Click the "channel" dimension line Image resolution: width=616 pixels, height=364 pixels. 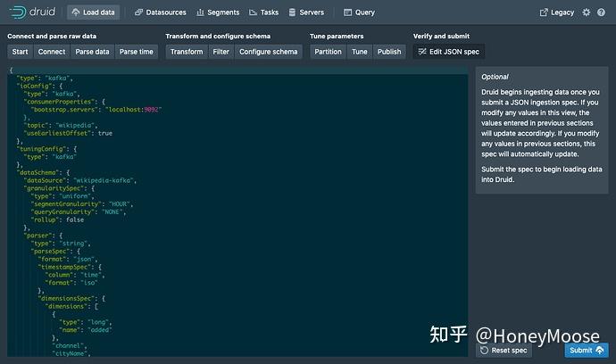[70, 345]
